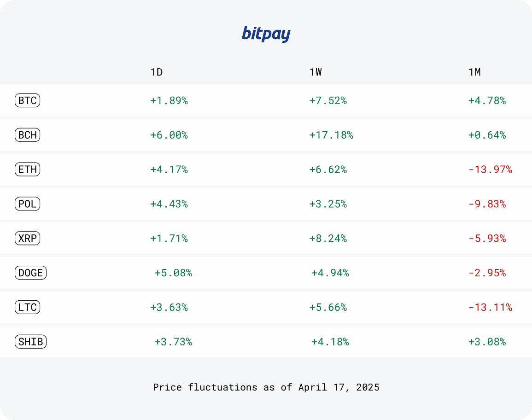Click ETH 1M value -13.97%
Viewport: 532px width, 420px height.
pyautogui.click(x=490, y=169)
